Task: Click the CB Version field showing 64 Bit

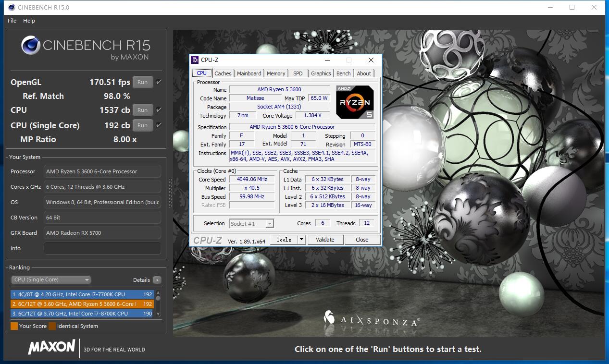Action: pyautogui.click(x=102, y=218)
